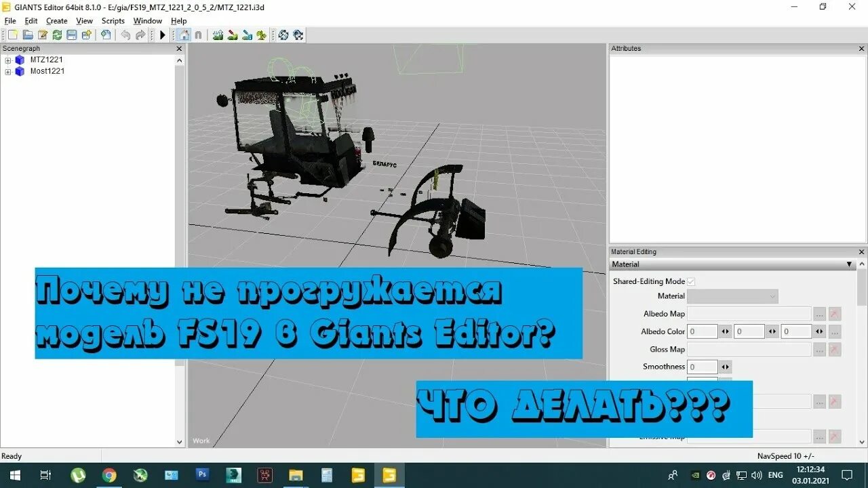This screenshot has height=488, width=868.
Task: Toggle the Shared-Editing Mode checkbox
Action: tap(691, 281)
